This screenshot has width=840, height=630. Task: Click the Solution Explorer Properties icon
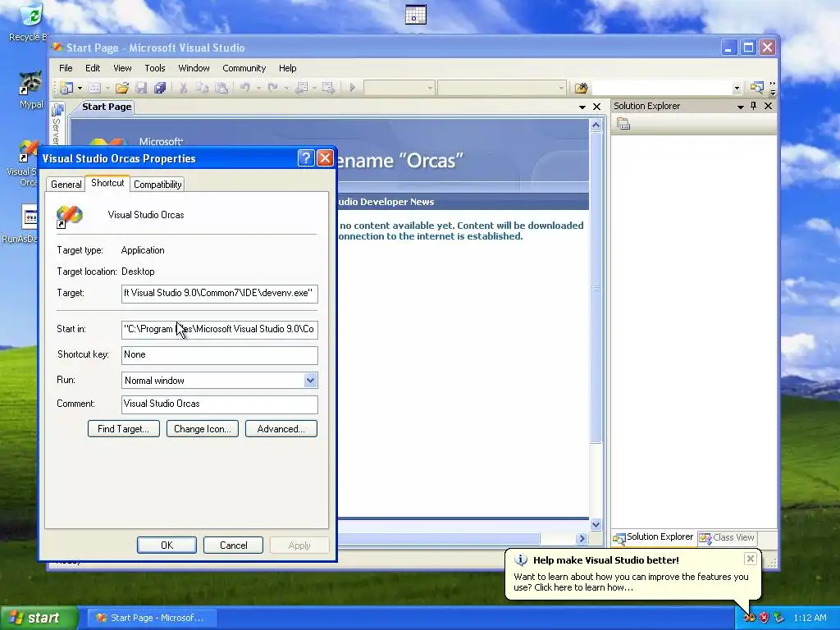point(623,125)
